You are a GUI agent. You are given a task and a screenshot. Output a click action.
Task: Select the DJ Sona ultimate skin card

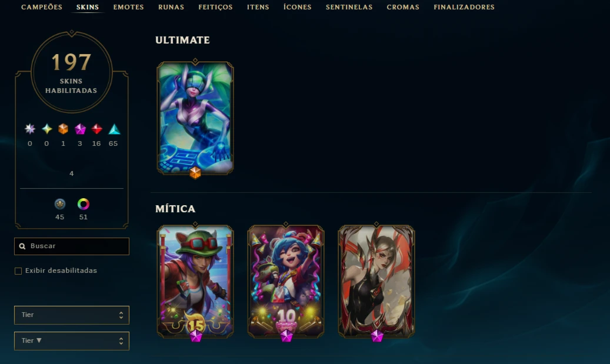click(195, 118)
